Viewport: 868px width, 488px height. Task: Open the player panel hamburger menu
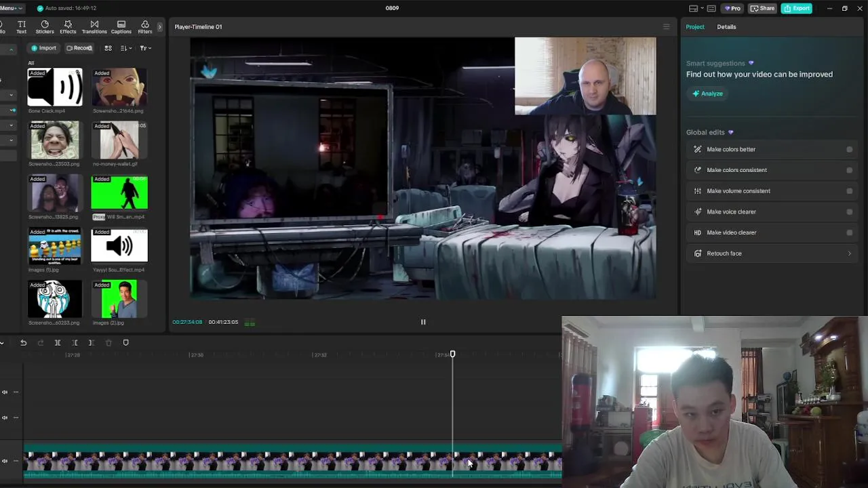666,27
